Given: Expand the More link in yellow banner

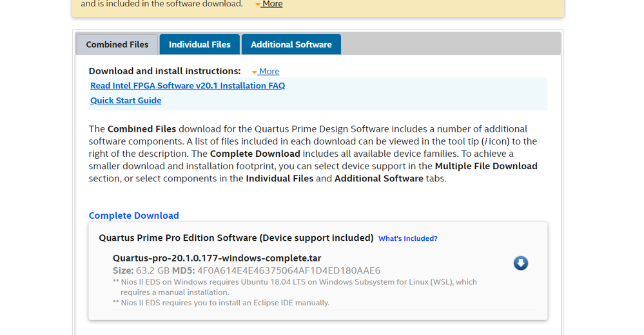Looking at the screenshot, I should [x=273, y=4].
